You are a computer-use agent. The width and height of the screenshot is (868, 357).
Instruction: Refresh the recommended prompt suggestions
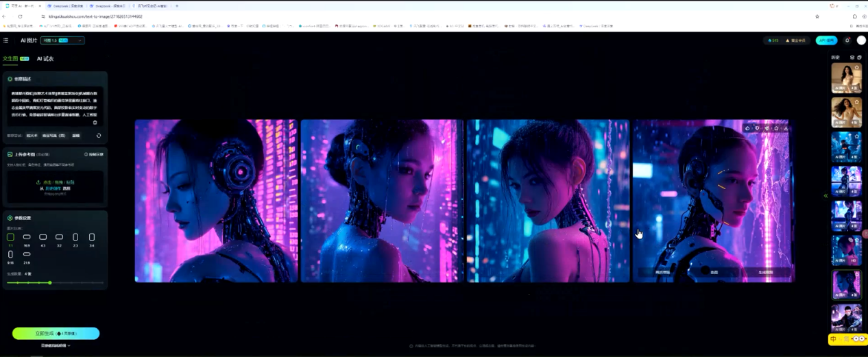click(x=99, y=136)
